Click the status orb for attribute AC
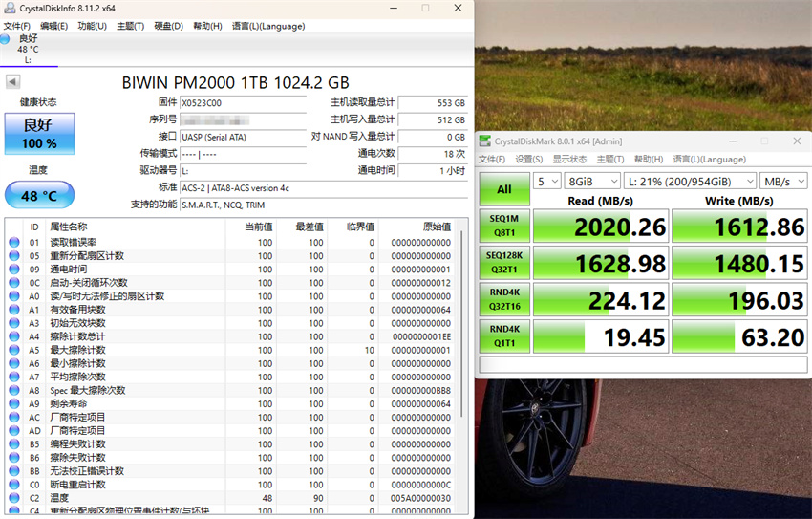 click(x=14, y=417)
